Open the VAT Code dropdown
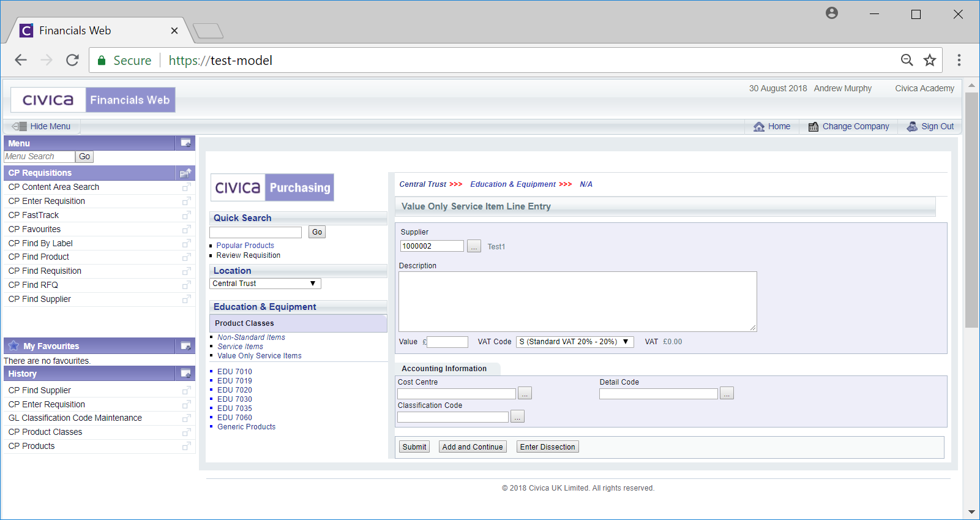980x520 pixels. 575,342
